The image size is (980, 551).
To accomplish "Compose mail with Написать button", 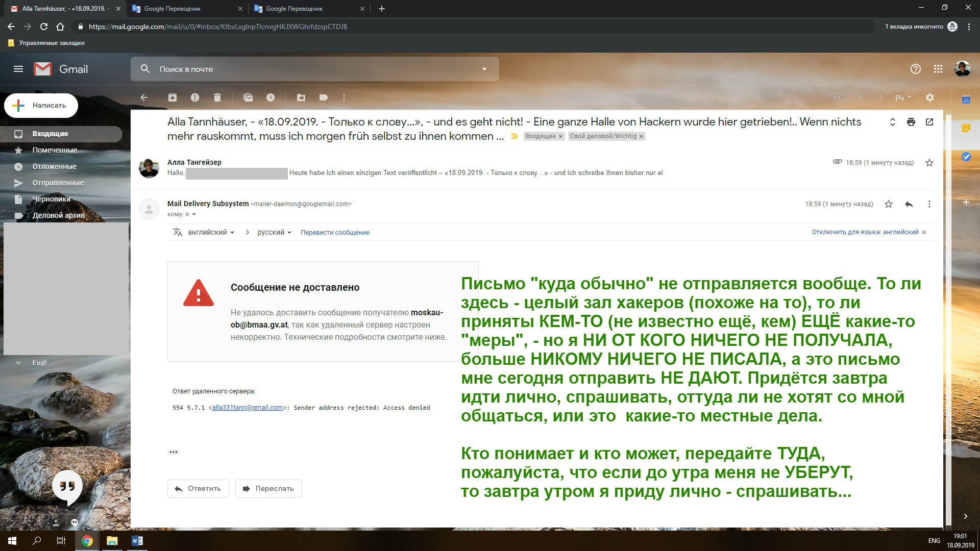I will 41,105.
